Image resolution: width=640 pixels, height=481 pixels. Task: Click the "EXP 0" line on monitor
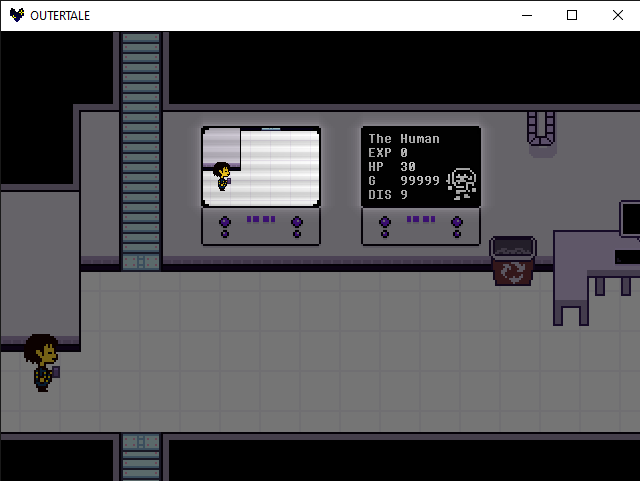tap(388, 153)
